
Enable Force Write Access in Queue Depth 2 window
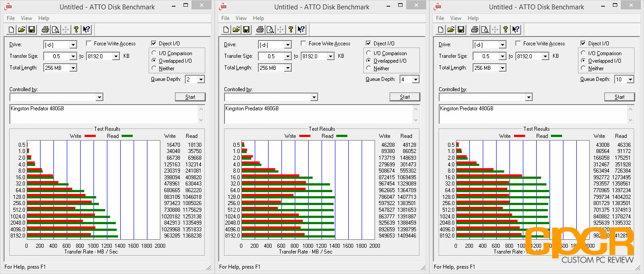coord(89,44)
